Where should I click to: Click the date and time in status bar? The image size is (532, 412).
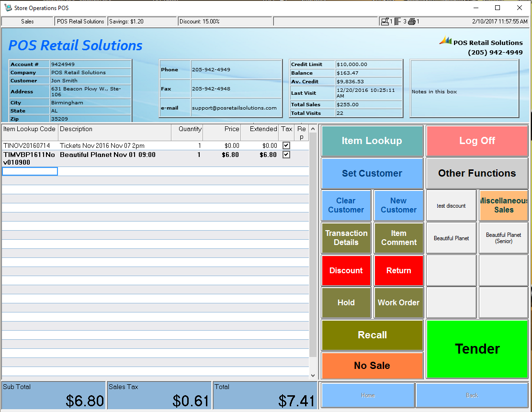500,22
